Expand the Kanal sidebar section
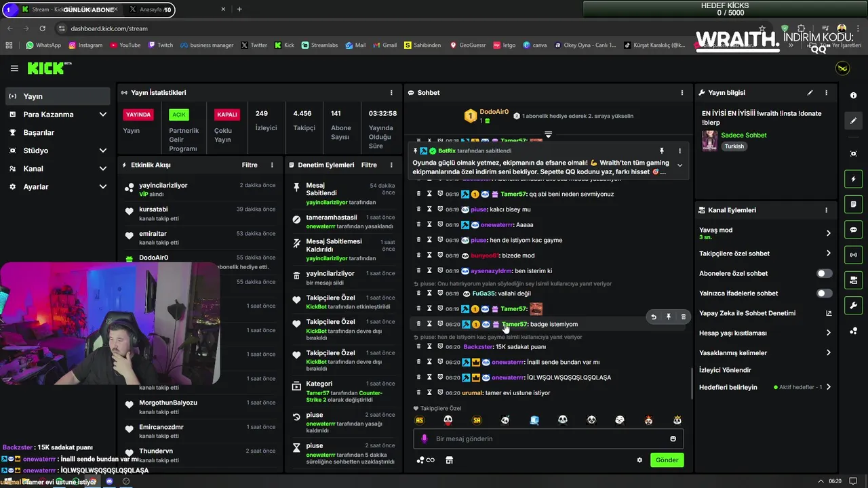 (x=103, y=169)
